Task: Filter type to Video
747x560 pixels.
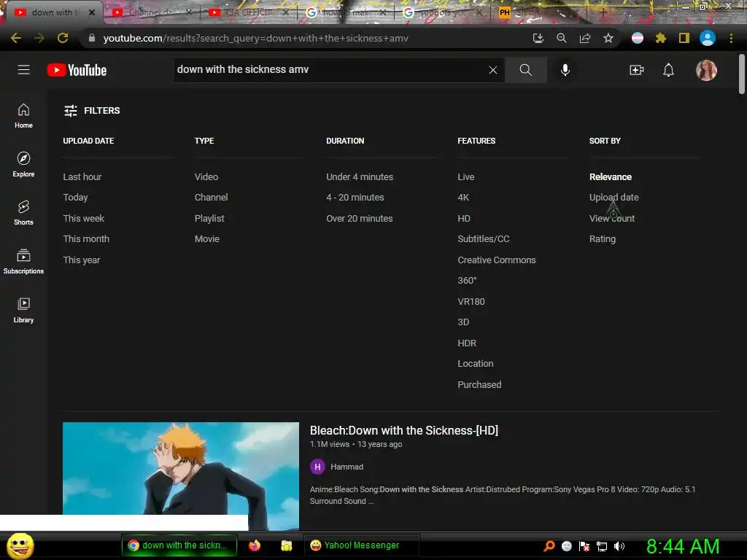Action: pos(206,176)
